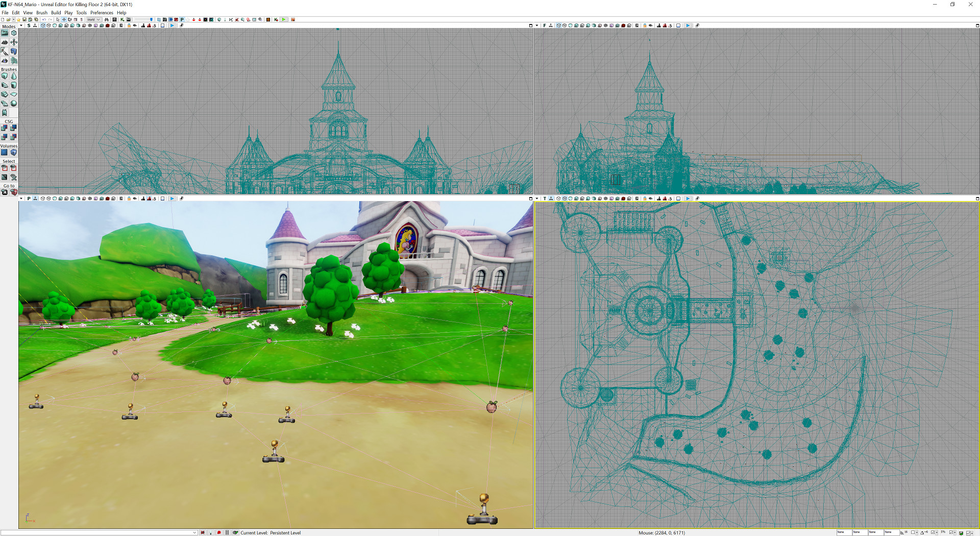
Task: Choose the Linear Staircase brush
Action: pyautogui.click(x=5, y=94)
